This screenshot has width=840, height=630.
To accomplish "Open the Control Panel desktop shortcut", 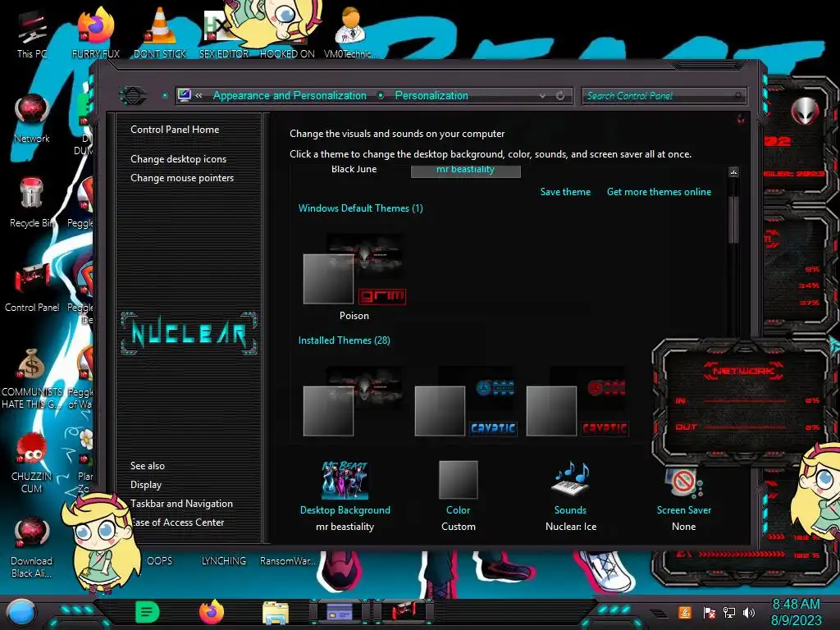I will coord(32,288).
